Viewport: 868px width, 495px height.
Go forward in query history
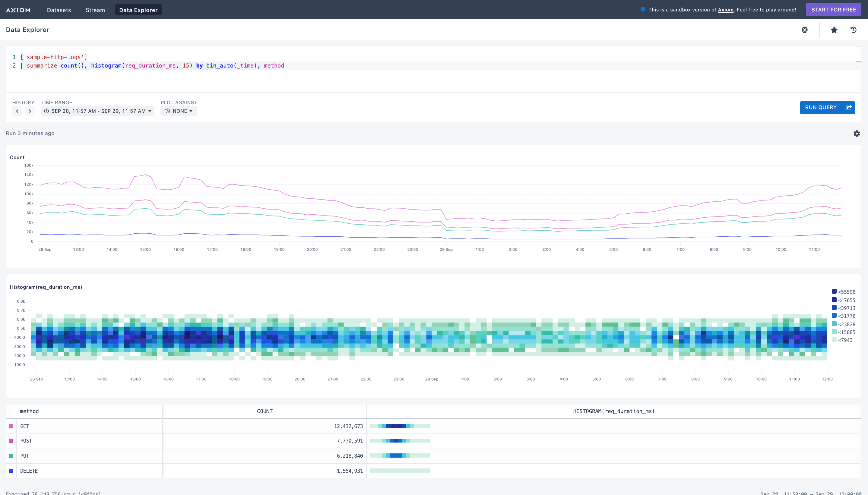[x=30, y=111]
